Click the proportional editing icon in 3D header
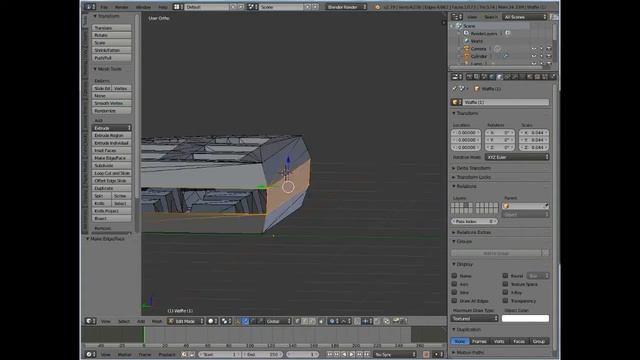 click(x=334, y=321)
